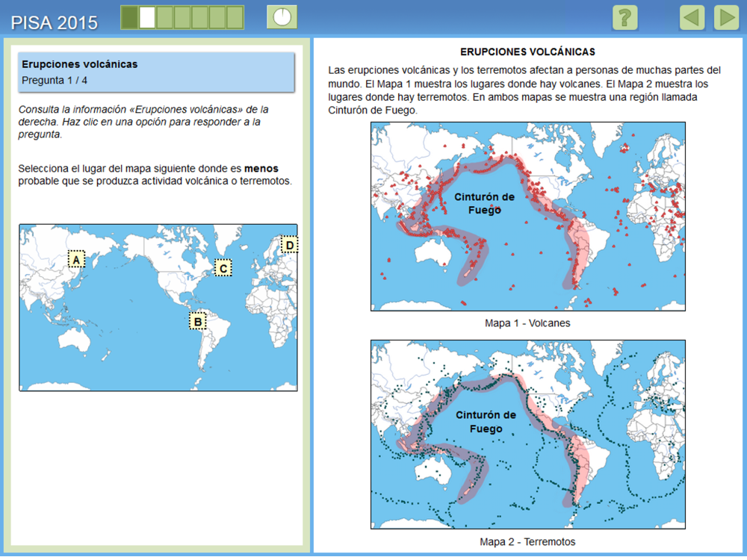This screenshot has height=560, width=747.
Task: Click 'Pregunta 1 / 4' label
Action: pyautogui.click(x=55, y=80)
